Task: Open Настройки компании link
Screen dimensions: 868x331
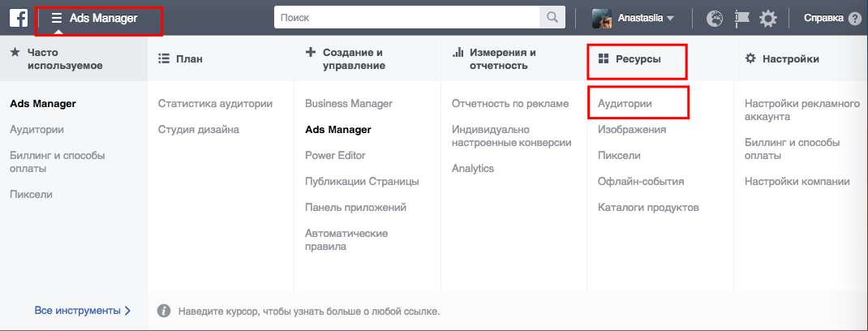Action: (x=797, y=181)
